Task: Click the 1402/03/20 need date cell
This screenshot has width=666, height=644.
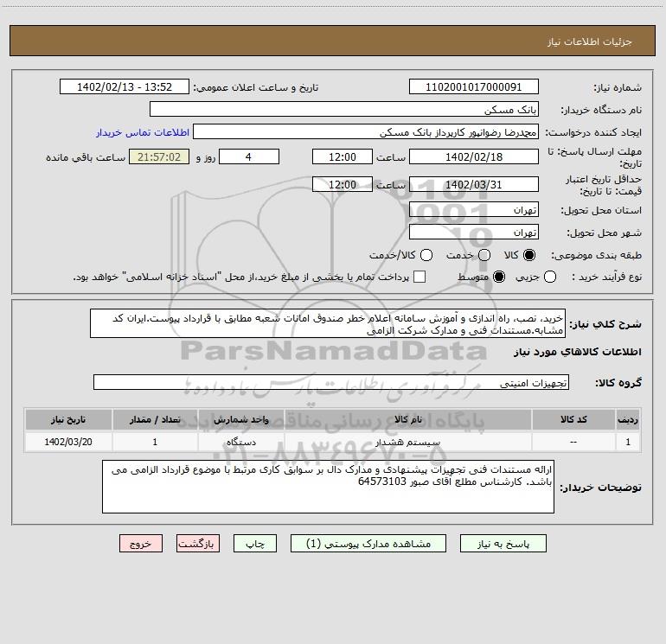Action: tap(68, 443)
